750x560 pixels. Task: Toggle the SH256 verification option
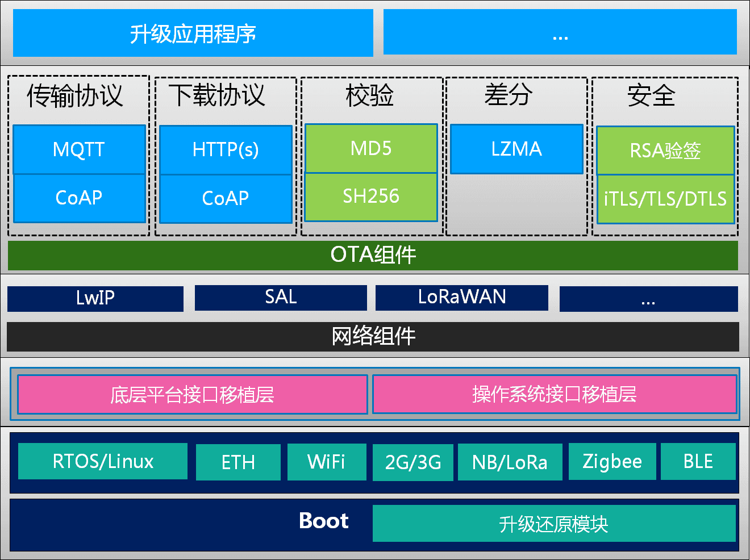pyautogui.click(x=370, y=197)
